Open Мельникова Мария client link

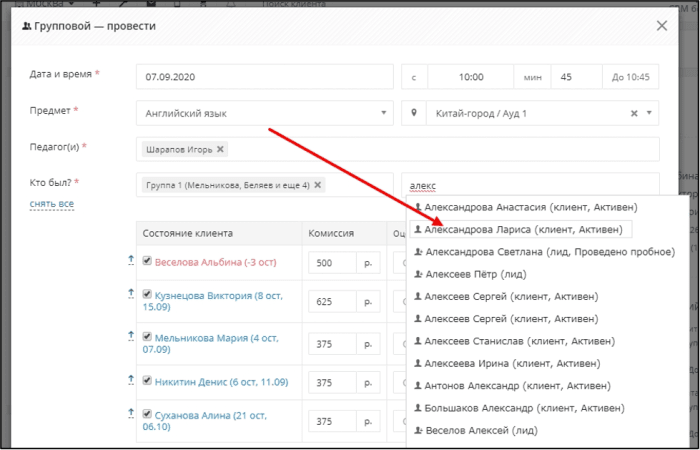210,344
